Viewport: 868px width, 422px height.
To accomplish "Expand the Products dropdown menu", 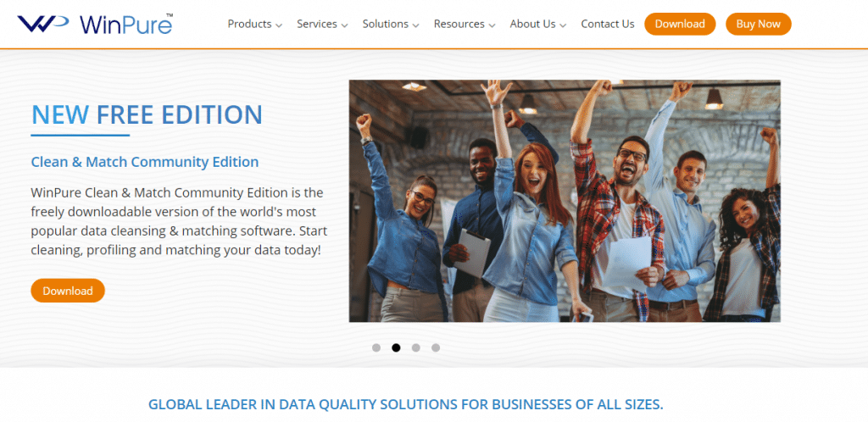I will point(254,24).
